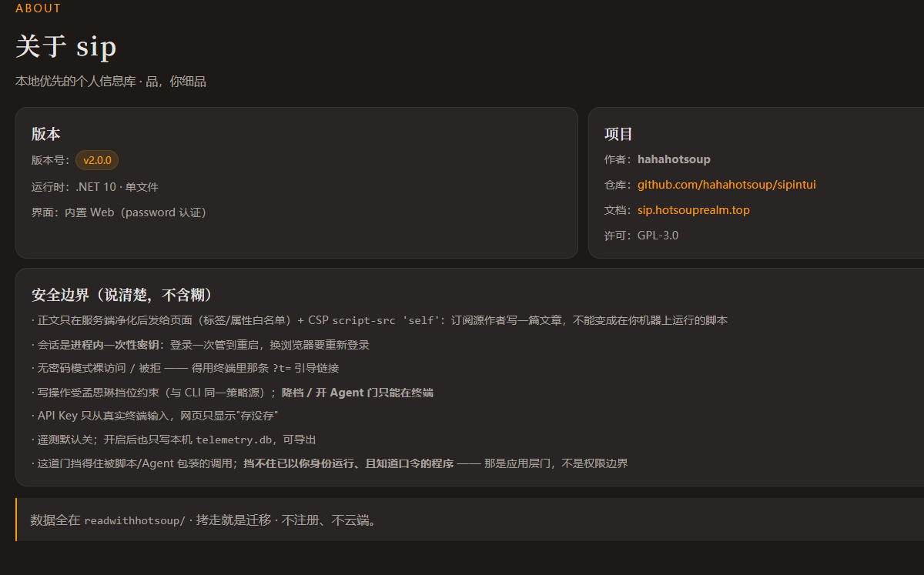The image size is (924, 575).
Task: Select the CSP script-src 'self' bullet line
Action: (380, 320)
